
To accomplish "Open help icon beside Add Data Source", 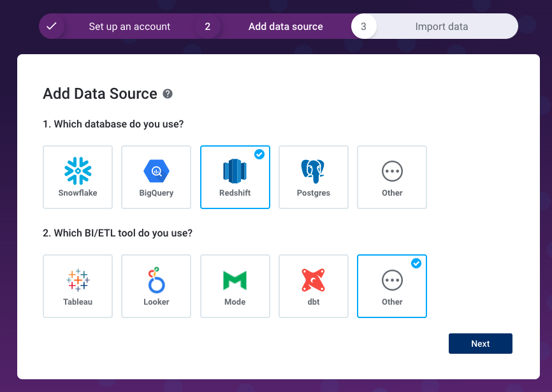I will 168,94.
